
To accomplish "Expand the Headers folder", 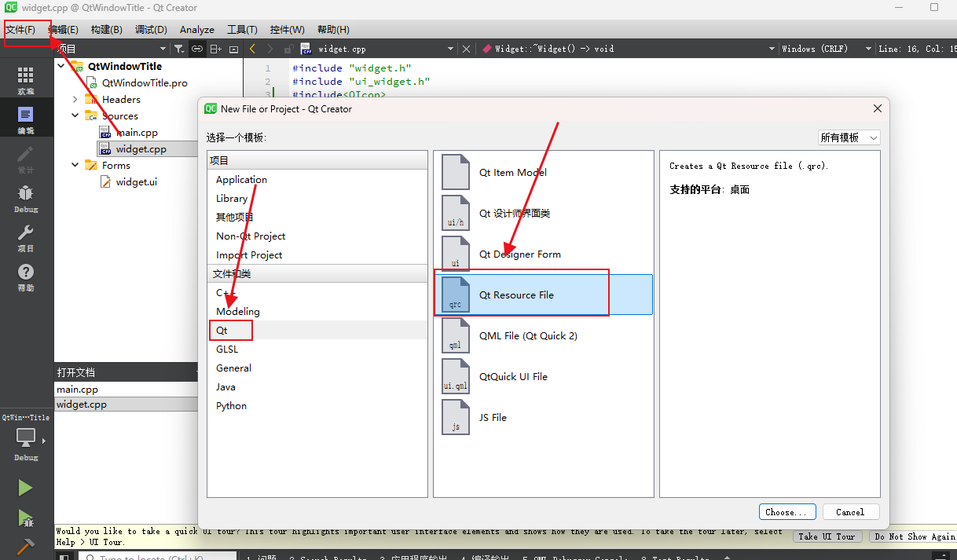I will 75,100.
